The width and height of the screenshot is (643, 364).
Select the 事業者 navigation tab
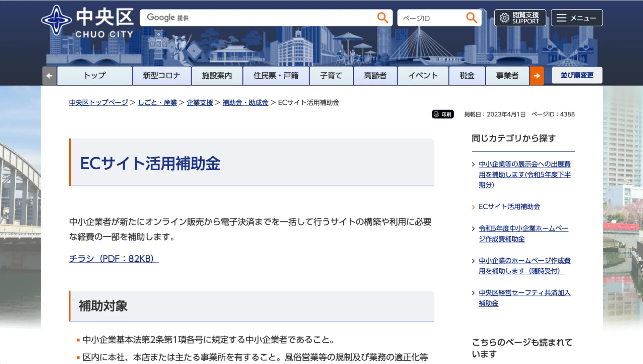(507, 76)
